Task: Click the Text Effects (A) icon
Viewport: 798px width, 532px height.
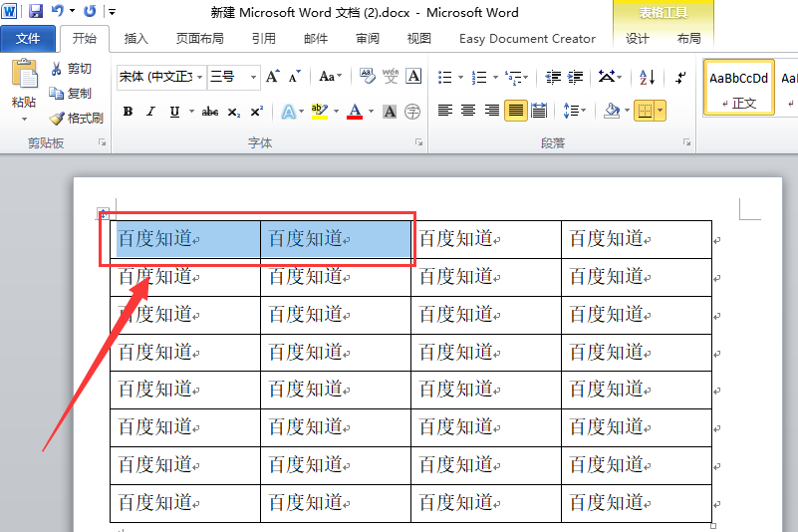Action: click(x=289, y=112)
